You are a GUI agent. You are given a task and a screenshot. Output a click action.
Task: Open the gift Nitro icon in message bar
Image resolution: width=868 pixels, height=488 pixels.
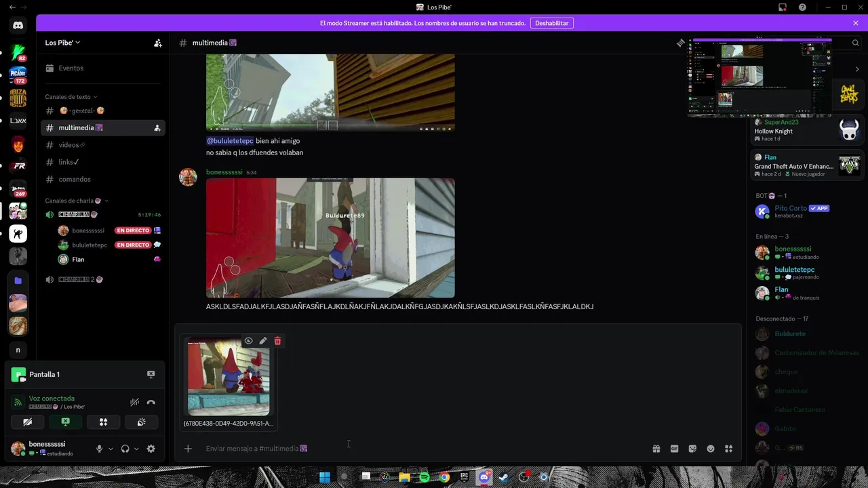click(656, 449)
